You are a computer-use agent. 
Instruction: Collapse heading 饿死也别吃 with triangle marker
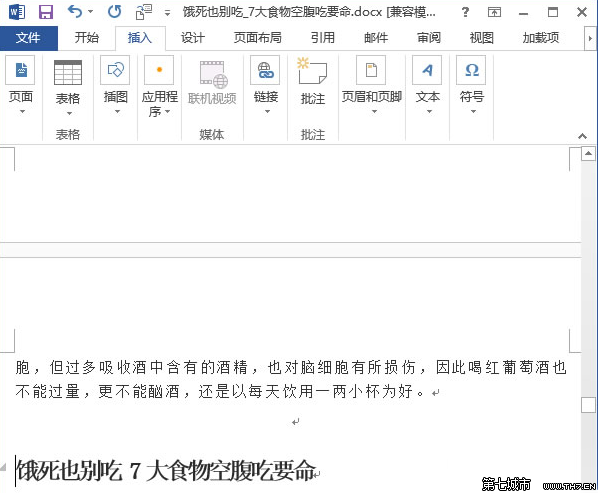[x=3, y=467]
